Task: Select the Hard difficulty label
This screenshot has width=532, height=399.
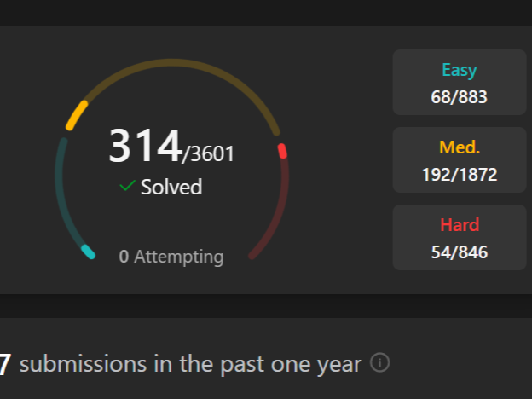Action: click(460, 225)
